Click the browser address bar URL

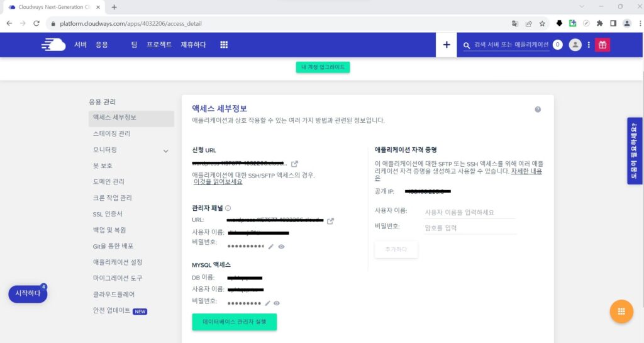pos(131,23)
